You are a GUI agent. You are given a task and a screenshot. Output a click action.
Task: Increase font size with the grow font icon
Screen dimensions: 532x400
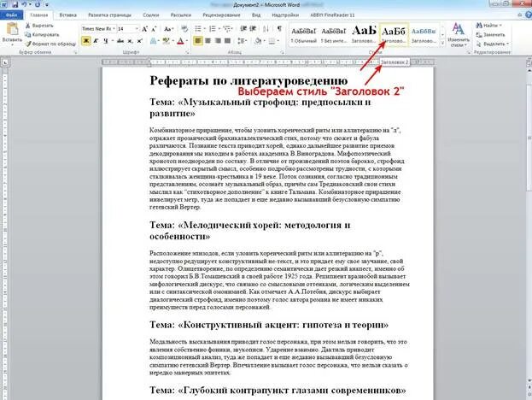click(x=145, y=29)
